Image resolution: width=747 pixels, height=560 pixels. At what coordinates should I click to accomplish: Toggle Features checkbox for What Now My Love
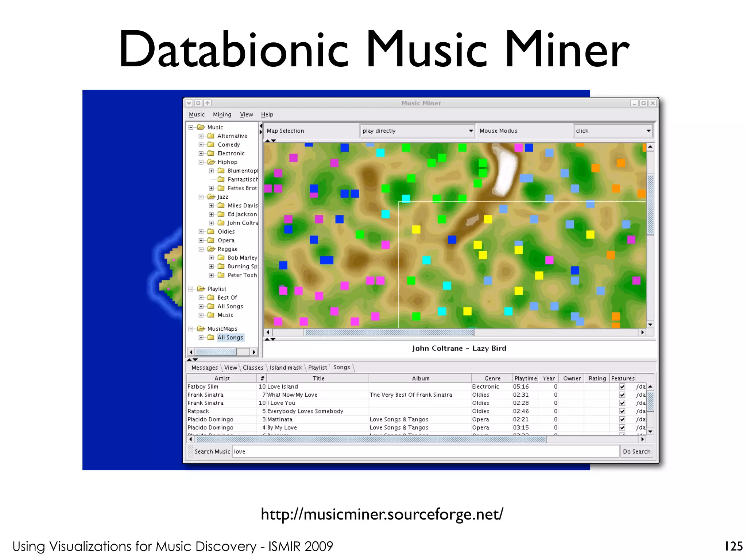[622, 395]
